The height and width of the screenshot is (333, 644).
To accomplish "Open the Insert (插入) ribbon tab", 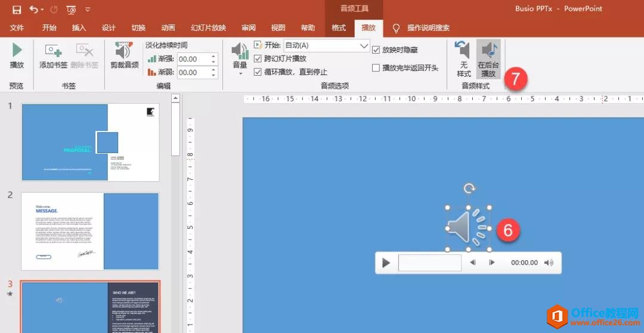I will pyautogui.click(x=79, y=28).
